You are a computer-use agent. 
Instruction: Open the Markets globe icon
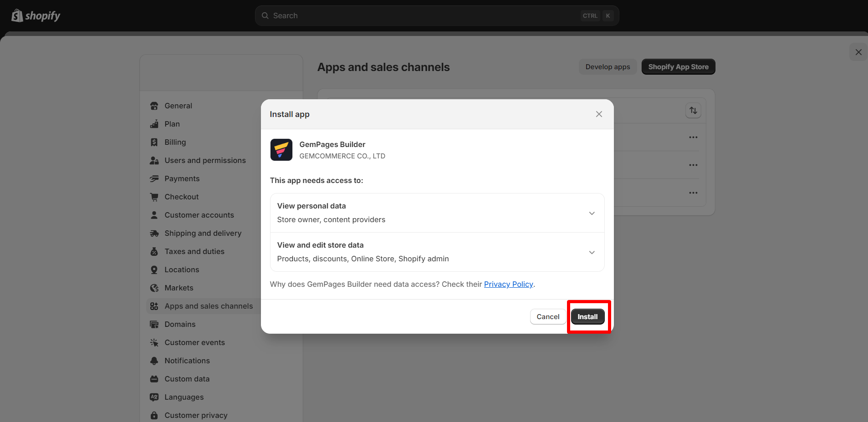154,288
